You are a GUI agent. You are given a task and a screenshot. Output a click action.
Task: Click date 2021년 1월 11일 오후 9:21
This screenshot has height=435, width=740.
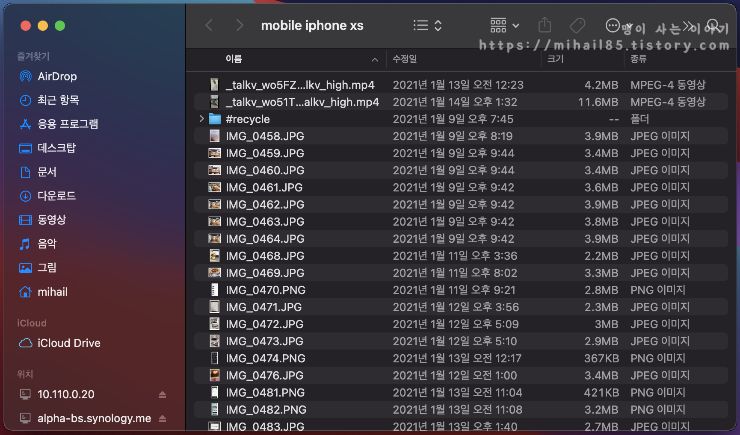(x=454, y=290)
